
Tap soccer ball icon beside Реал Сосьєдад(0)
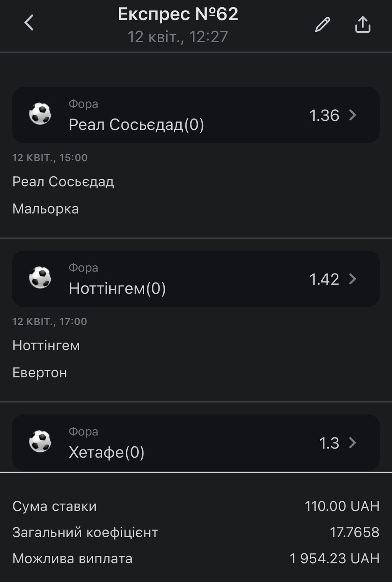(40, 114)
